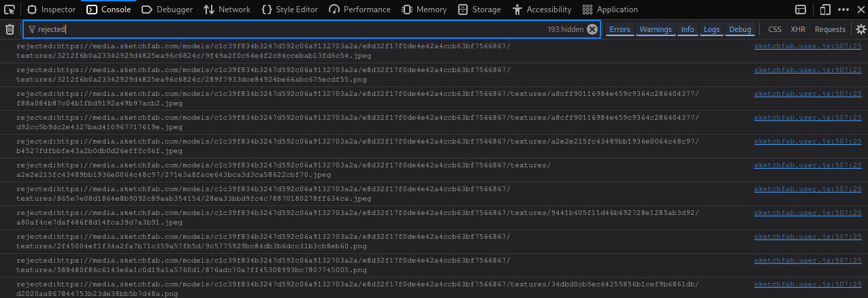The height and width of the screenshot is (298, 868).
Task: Switch to the Performance tab
Action: click(360, 10)
